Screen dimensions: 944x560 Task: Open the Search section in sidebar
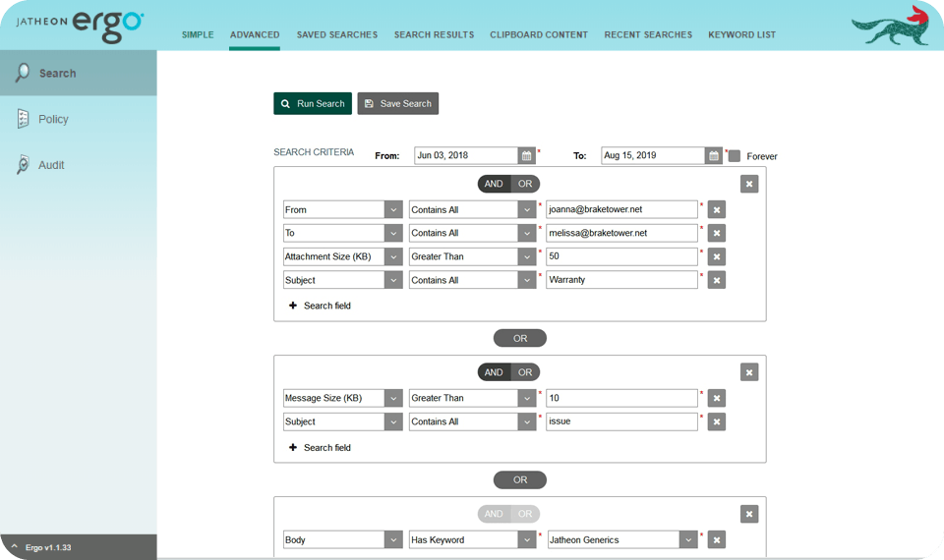tap(79, 73)
